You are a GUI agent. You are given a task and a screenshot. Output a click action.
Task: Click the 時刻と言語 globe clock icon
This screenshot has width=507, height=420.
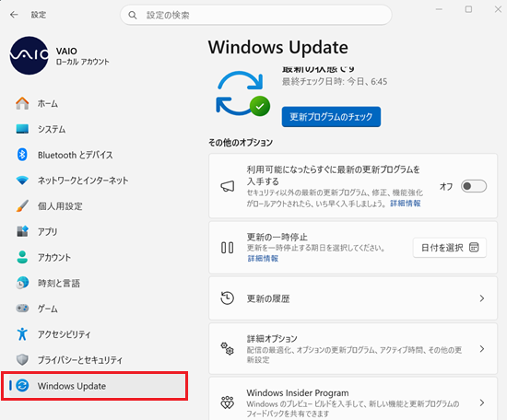(22, 283)
